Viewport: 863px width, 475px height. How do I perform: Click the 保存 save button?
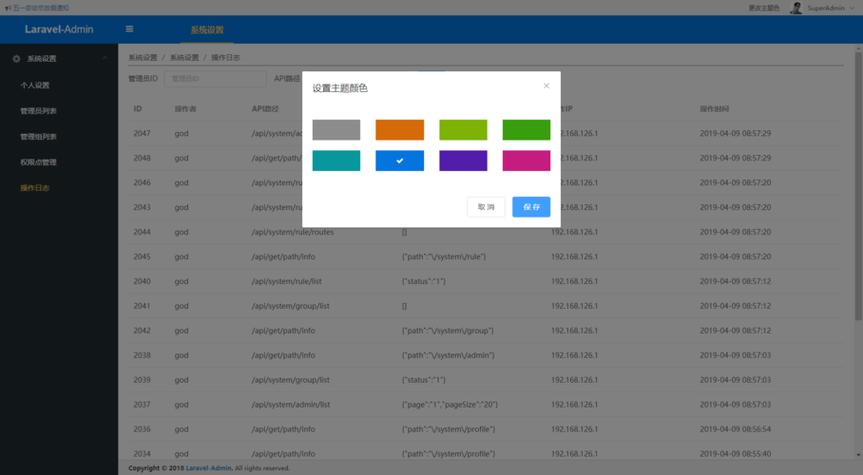(531, 207)
